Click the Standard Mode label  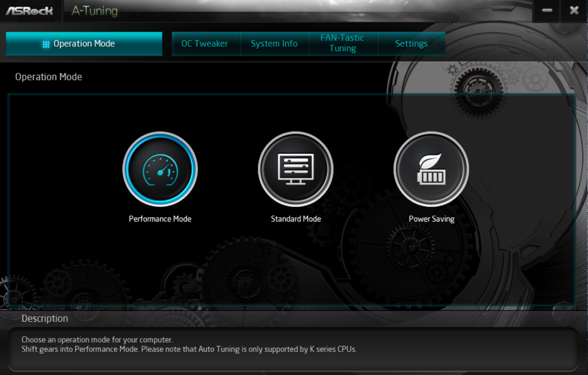tap(296, 219)
